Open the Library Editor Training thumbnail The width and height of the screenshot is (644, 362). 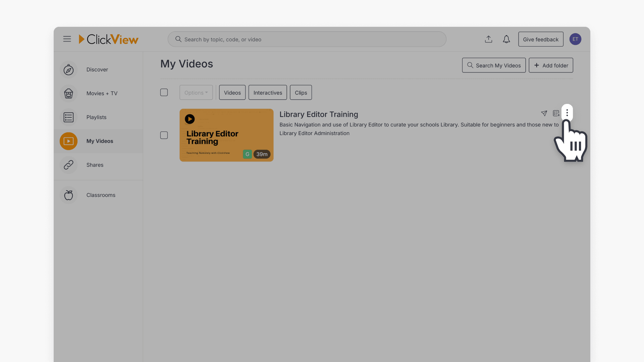pos(226,135)
